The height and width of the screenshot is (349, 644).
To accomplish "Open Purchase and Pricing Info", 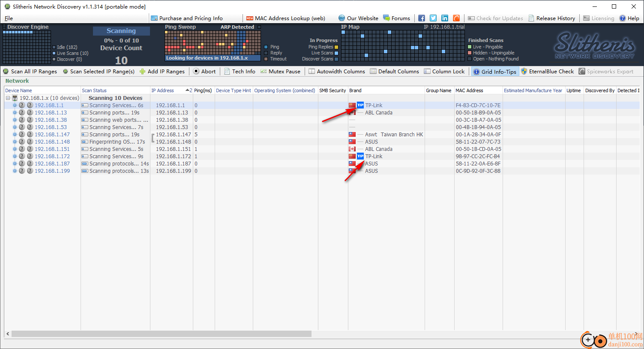I will pyautogui.click(x=187, y=18).
